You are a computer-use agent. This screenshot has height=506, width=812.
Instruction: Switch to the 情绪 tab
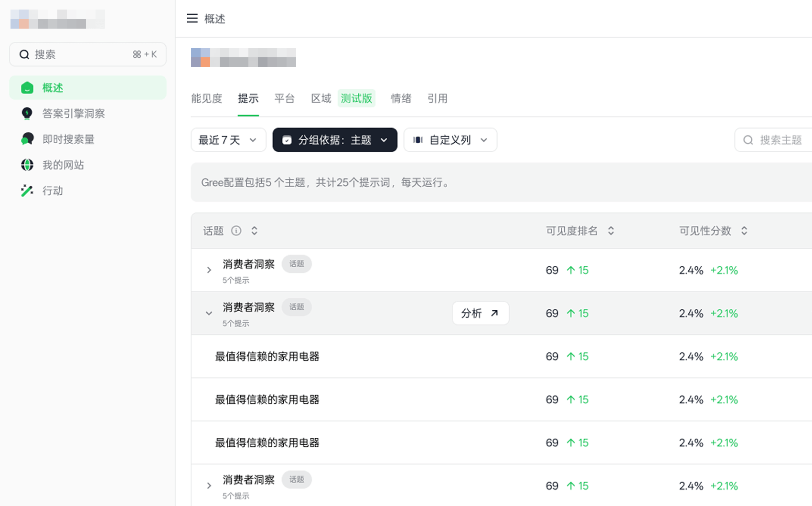click(x=401, y=99)
